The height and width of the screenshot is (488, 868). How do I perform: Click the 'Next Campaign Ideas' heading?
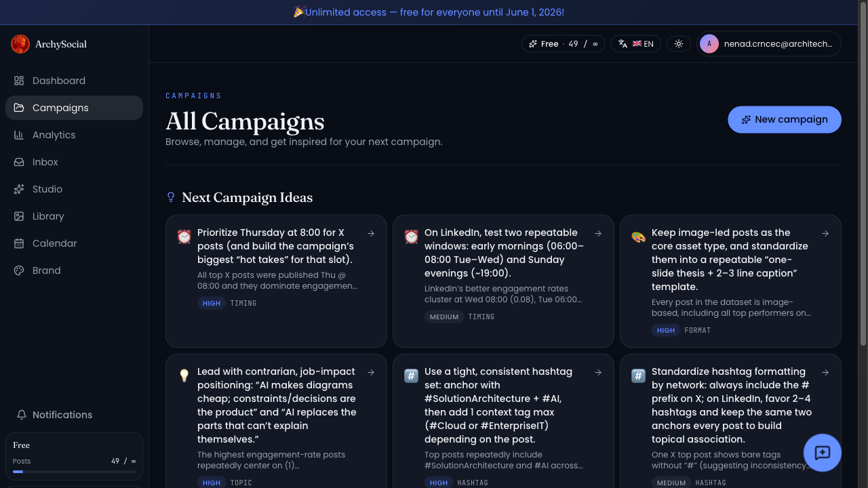point(248,197)
